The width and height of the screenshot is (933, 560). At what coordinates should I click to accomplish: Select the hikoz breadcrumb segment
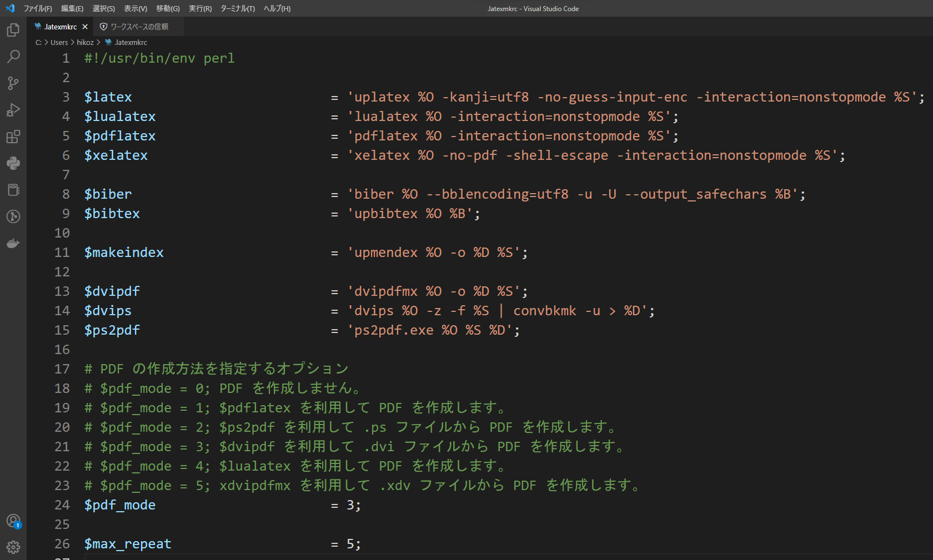point(85,42)
